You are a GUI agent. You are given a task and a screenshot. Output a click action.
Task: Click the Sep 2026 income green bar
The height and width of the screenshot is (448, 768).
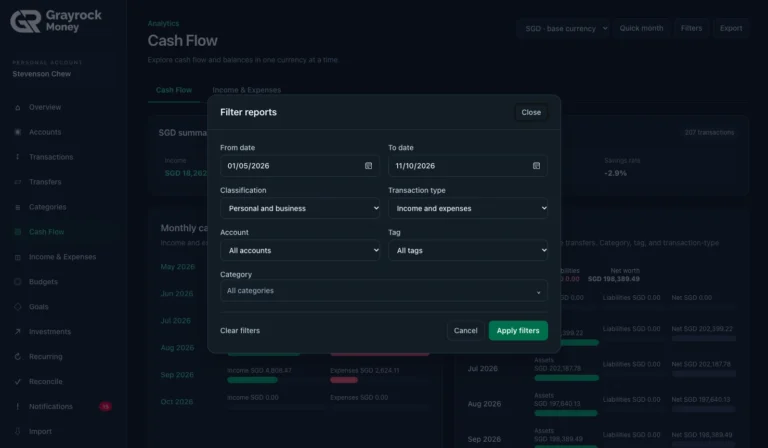tap(252, 380)
